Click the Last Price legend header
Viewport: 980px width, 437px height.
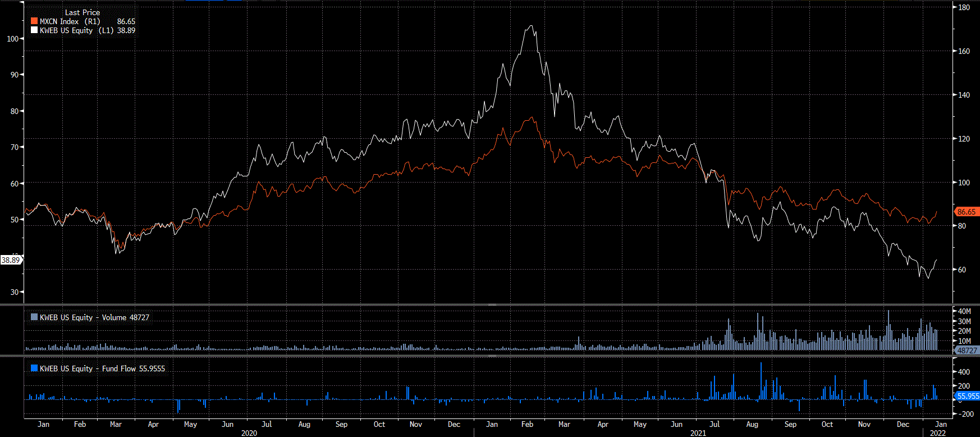coord(83,12)
